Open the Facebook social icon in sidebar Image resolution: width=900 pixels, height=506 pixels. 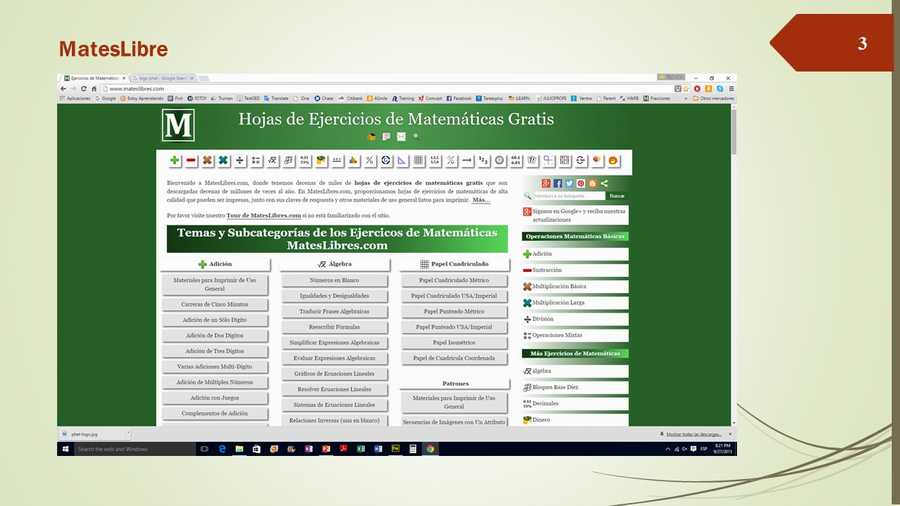point(557,184)
